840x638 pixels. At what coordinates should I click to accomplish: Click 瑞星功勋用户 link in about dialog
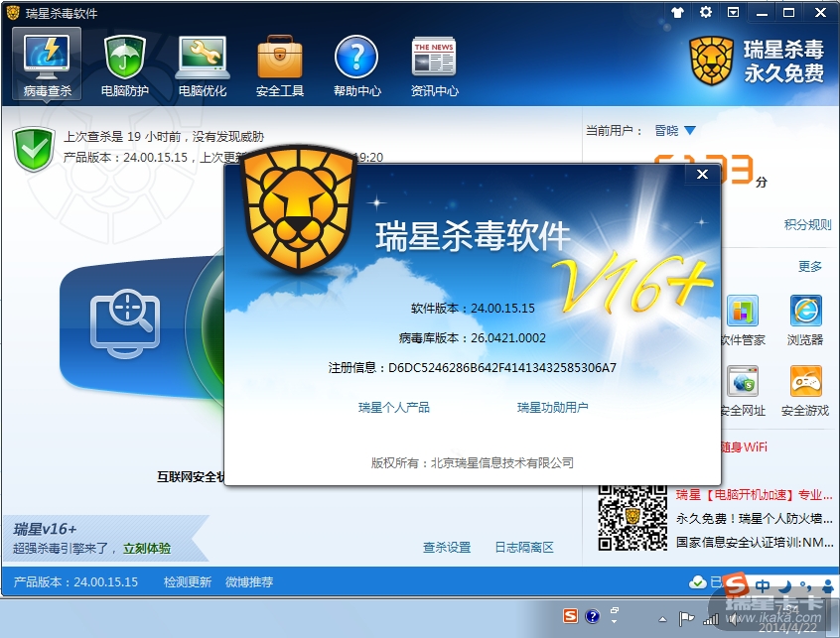[552, 408]
